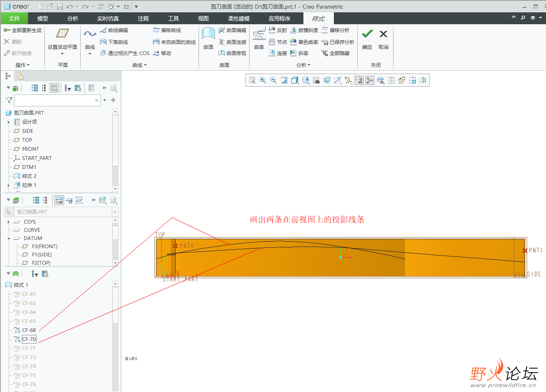Expand the Curve (曲线) group dropdown
Viewport: 546px width, 392px height.
[x=140, y=65]
